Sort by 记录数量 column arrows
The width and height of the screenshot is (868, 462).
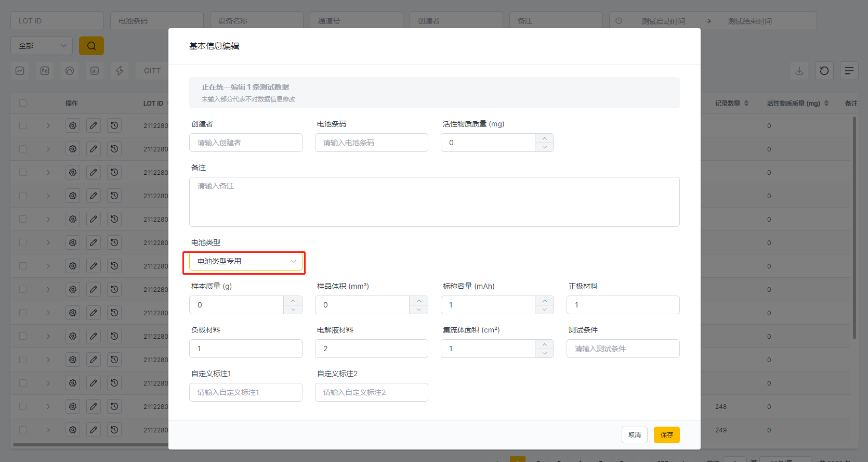tap(746, 103)
